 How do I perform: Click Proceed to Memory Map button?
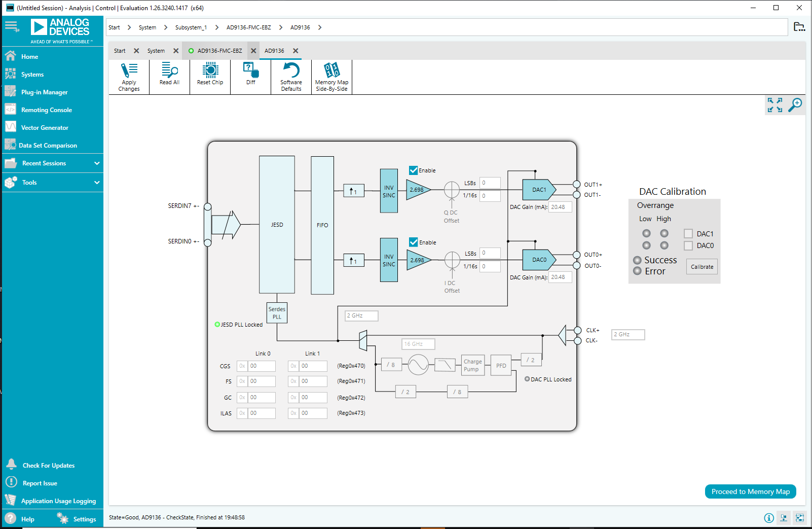point(750,491)
